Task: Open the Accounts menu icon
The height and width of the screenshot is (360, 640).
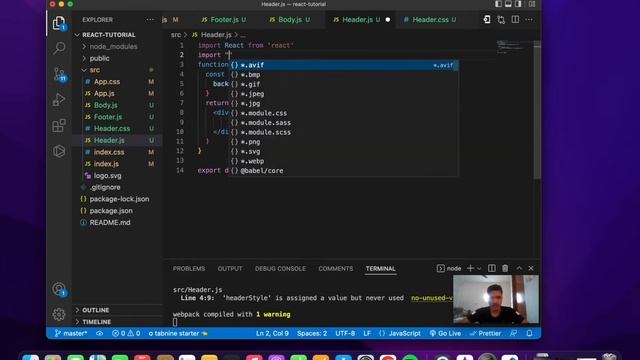Action: (59, 289)
